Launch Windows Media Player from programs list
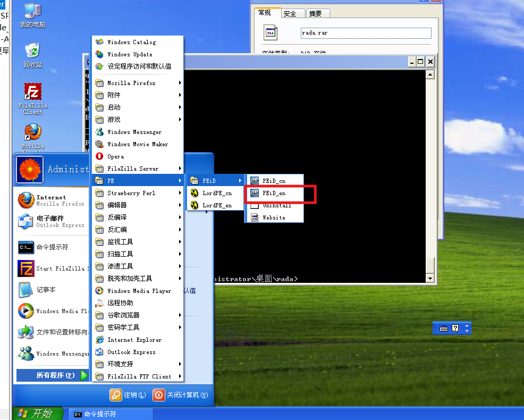 [138, 291]
